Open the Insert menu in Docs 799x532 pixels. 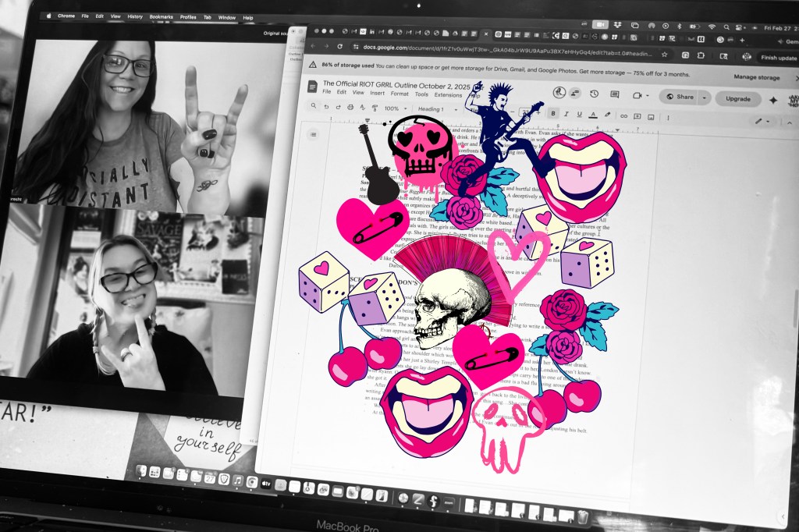pos(378,93)
